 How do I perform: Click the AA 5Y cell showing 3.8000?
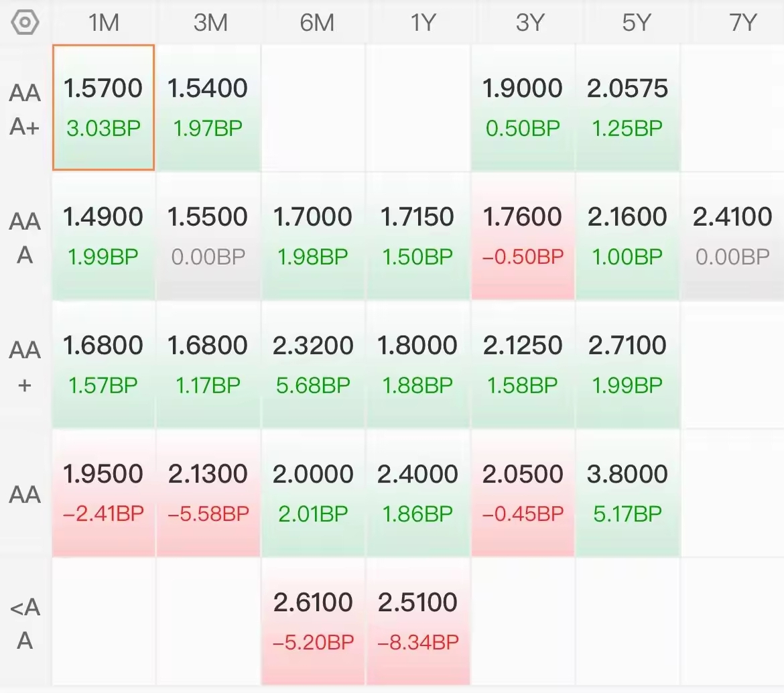click(628, 493)
